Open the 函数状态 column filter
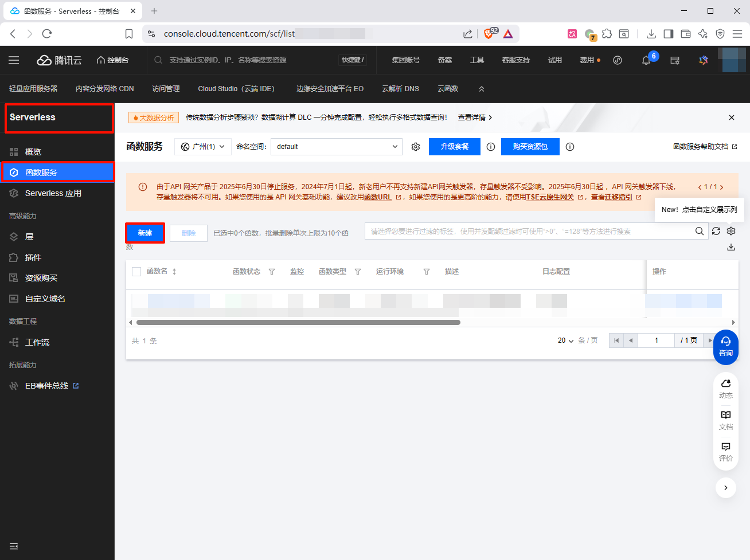The height and width of the screenshot is (560, 750). (x=272, y=272)
